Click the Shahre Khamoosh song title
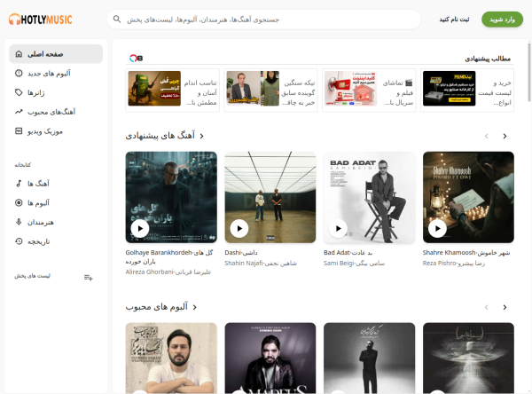The height and width of the screenshot is (394, 532). pos(466,253)
